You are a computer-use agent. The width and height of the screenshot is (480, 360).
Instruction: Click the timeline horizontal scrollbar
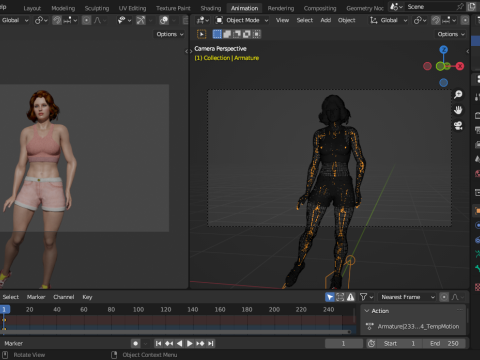click(x=176, y=332)
